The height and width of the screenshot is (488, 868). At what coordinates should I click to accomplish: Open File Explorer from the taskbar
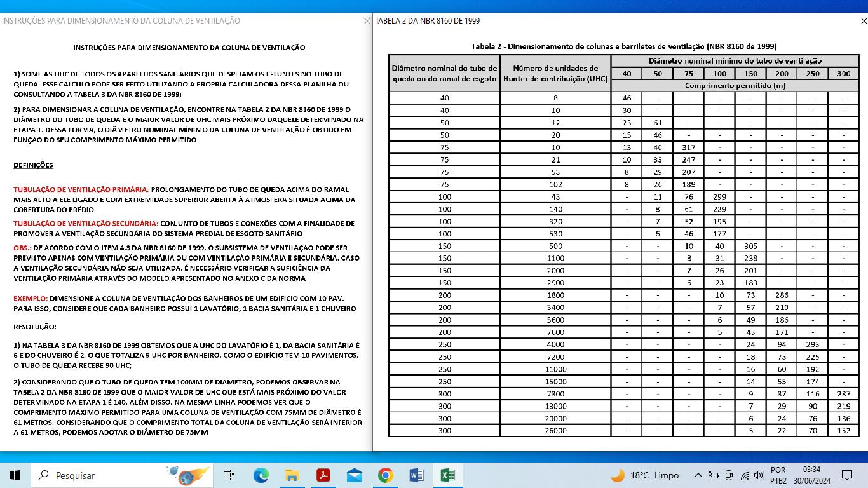292,475
